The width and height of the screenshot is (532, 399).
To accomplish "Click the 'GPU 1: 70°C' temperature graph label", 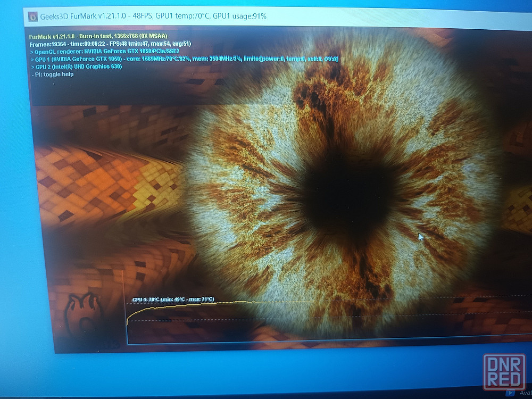I will [173, 299].
